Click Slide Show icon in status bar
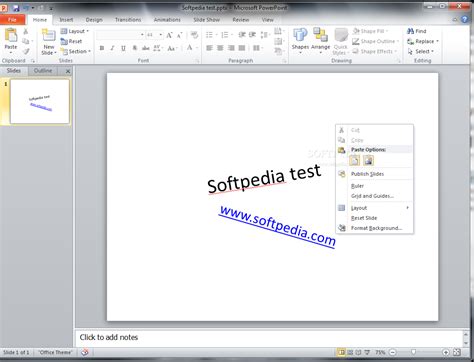474x362 pixels. (x=367, y=352)
